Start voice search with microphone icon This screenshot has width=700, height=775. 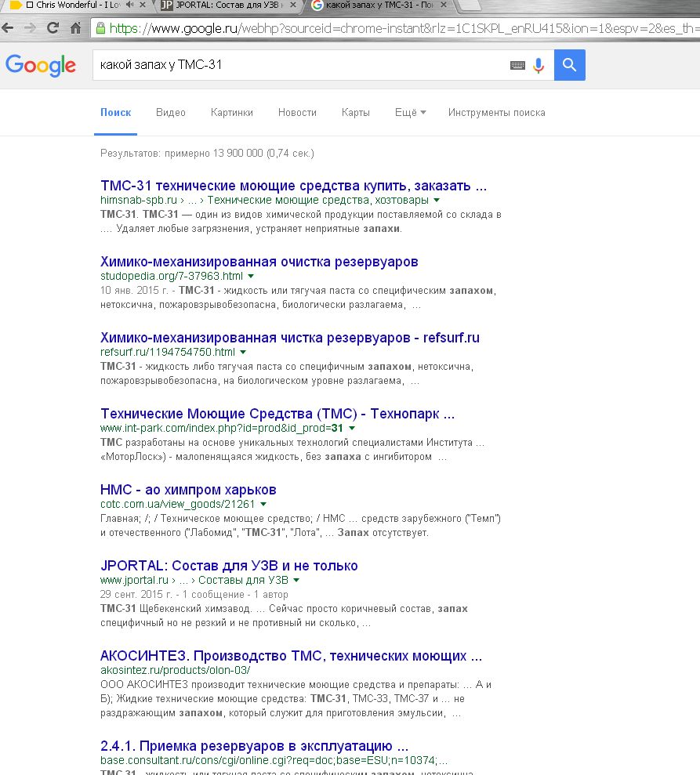point(539,65)
